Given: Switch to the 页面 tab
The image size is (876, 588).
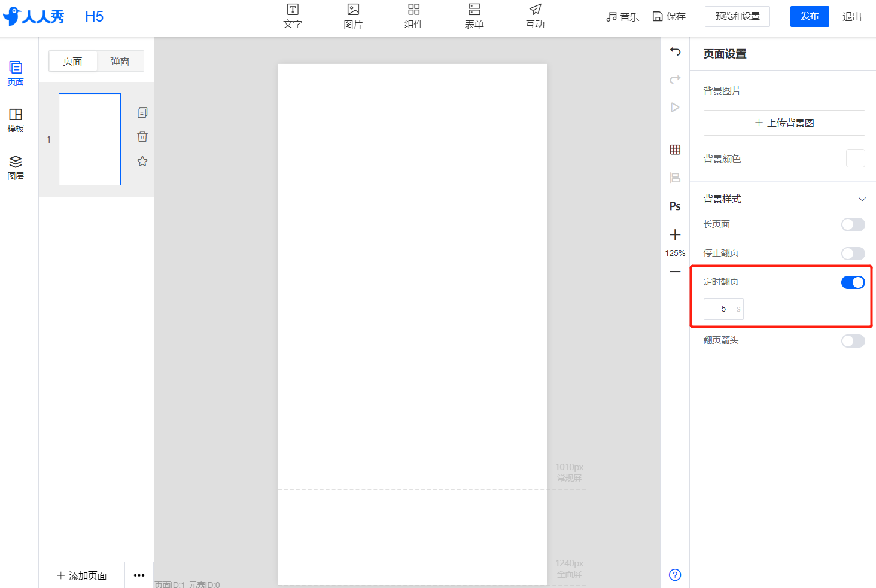Looking at the screenshot, I should tap(72, 61).
